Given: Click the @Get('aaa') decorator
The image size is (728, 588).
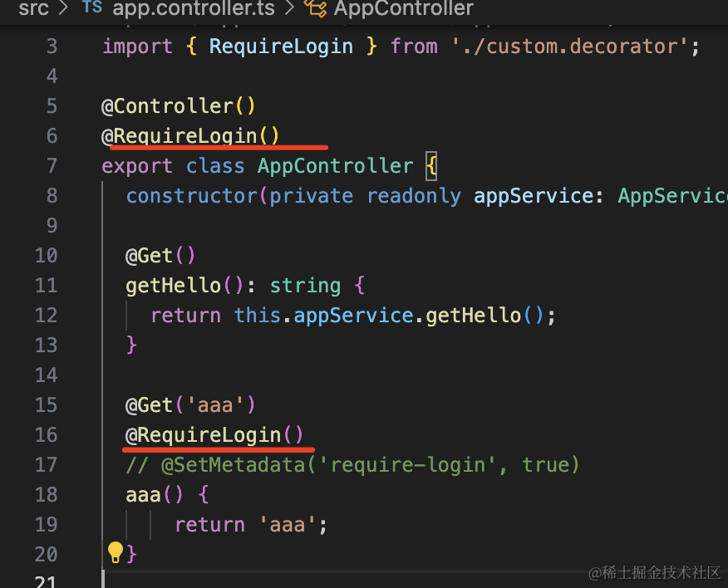Looking at the screenshot, I should [x=190, y=404].
